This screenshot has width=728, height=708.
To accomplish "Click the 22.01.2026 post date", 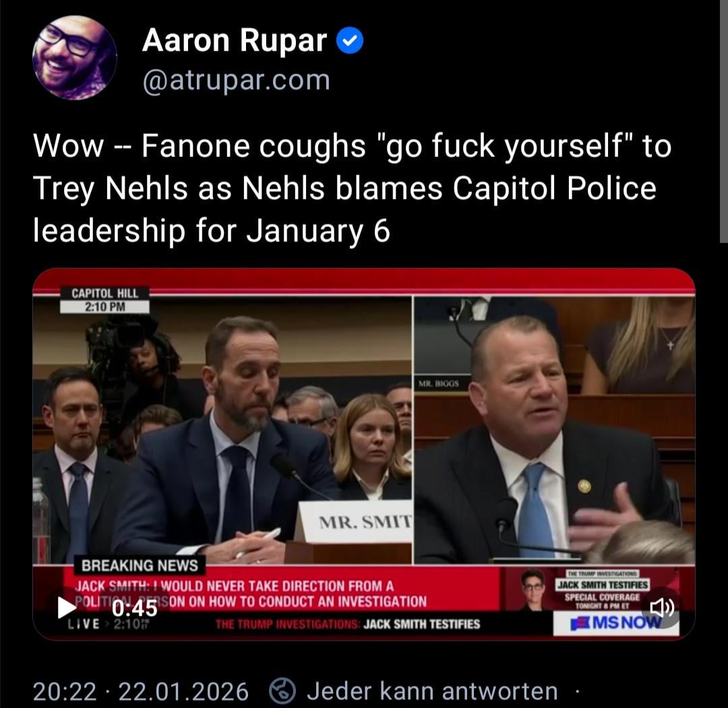I will 183,691.
